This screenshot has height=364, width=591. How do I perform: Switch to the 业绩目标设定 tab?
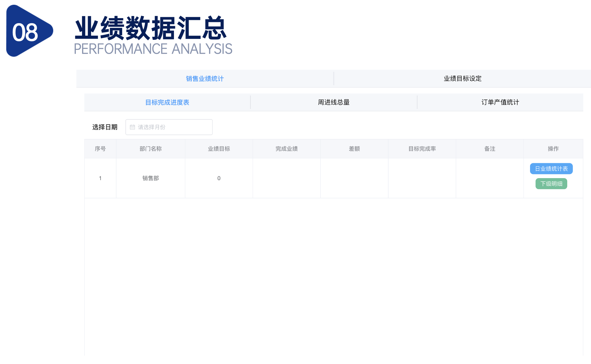click(x=463, y=79)
